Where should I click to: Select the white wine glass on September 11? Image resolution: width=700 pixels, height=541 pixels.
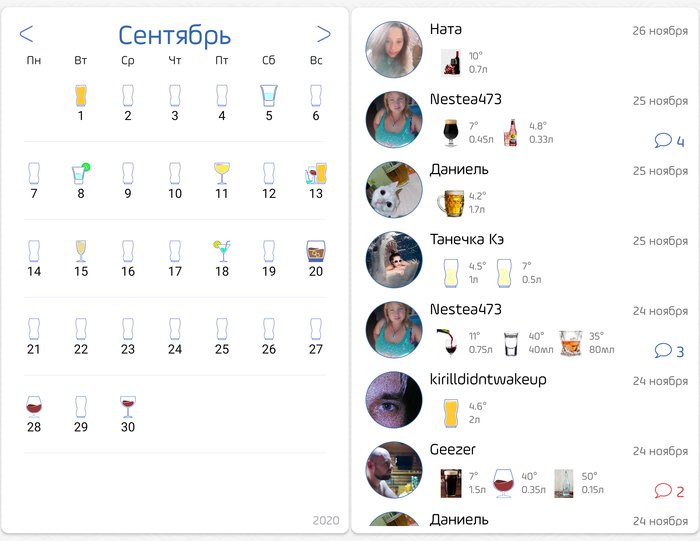click(x=222, y=173)
